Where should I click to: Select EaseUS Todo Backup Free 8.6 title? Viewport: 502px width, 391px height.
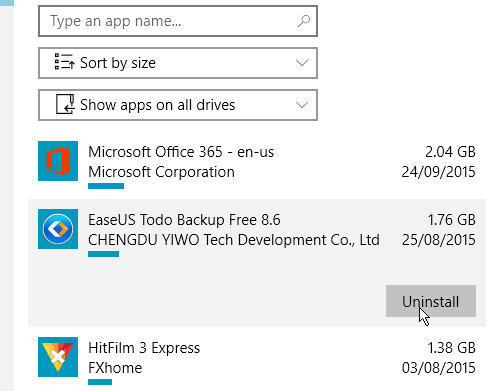[x=184, y=220]
